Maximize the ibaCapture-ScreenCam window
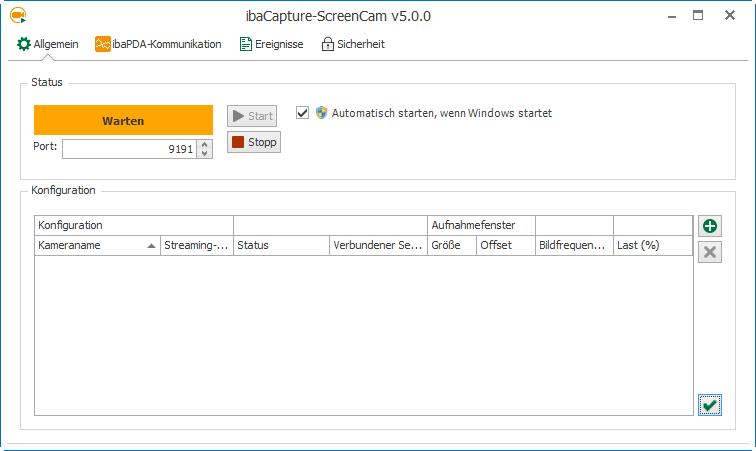Image resolution: width=756 pixels, height=451 pixels. pyautogui.click(x=698, y=16)
